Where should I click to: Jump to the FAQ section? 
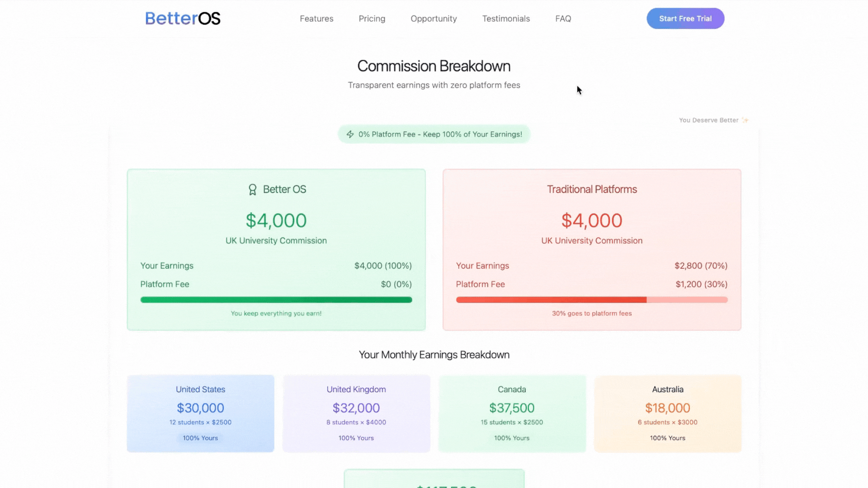coord(563,19)
